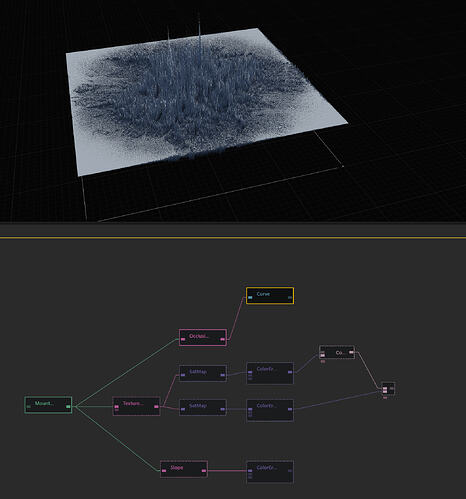Click the Slope node's output port
Screen dimensions: 466x499
[204, 471]
